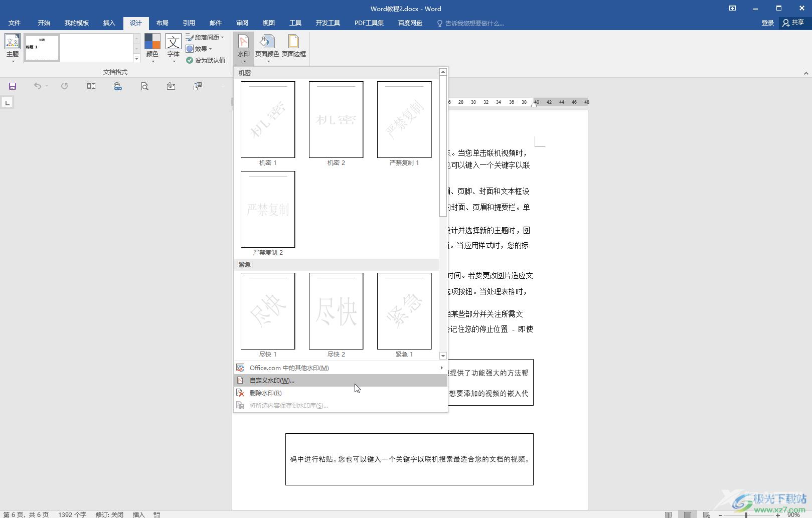Expand the document formatting gallery more arrow
This screenshot has height=518, width=812.
(136, 59)
